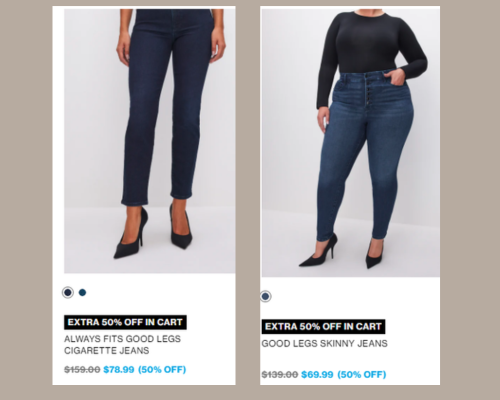
Task: Open the skinny jeans product photo
Action: [351, 143]
